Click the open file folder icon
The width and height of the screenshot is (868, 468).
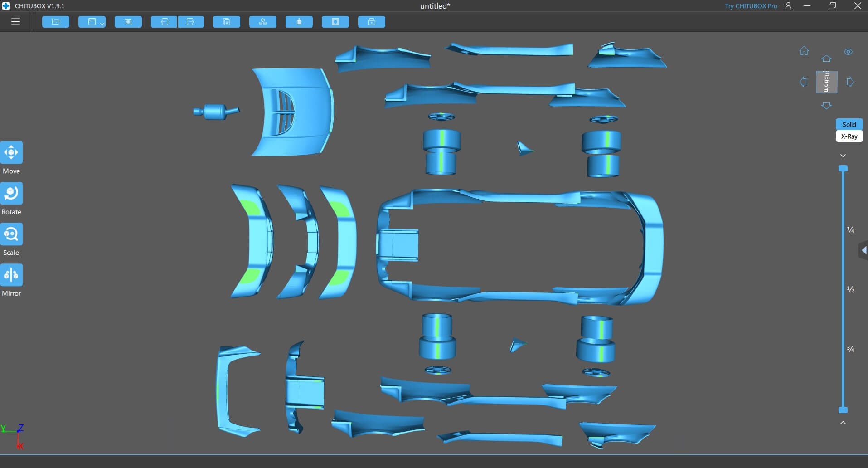click(56, 22)
